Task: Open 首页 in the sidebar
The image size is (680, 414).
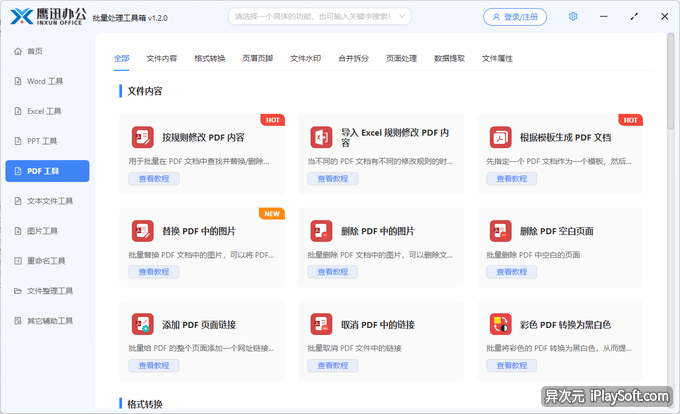Action: click(47, 51)
